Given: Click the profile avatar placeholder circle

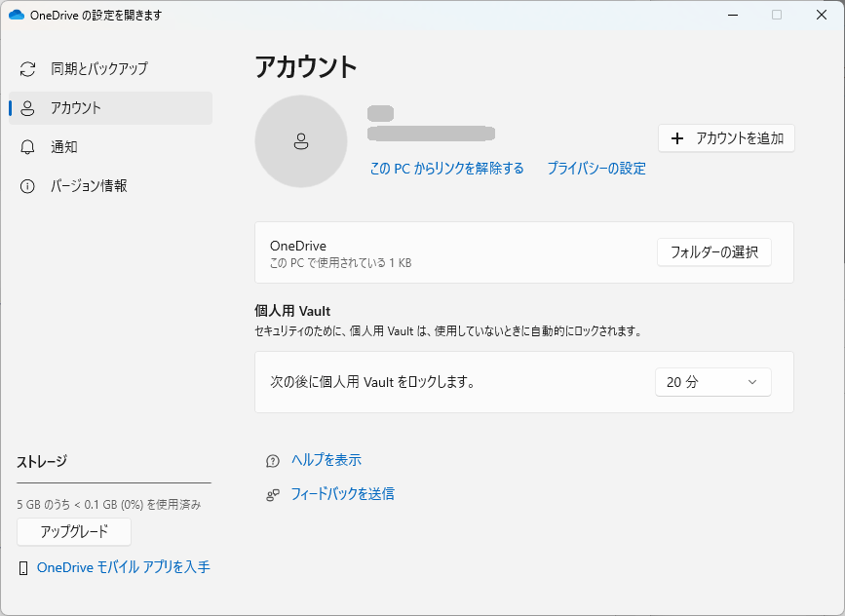Looking at the screenshot, I should pos(301,141).
